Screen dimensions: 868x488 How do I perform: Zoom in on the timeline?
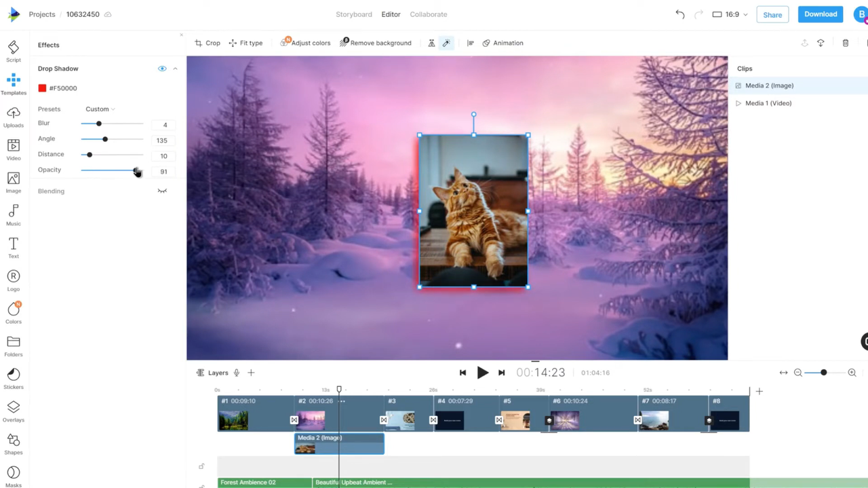click(852, 373)
